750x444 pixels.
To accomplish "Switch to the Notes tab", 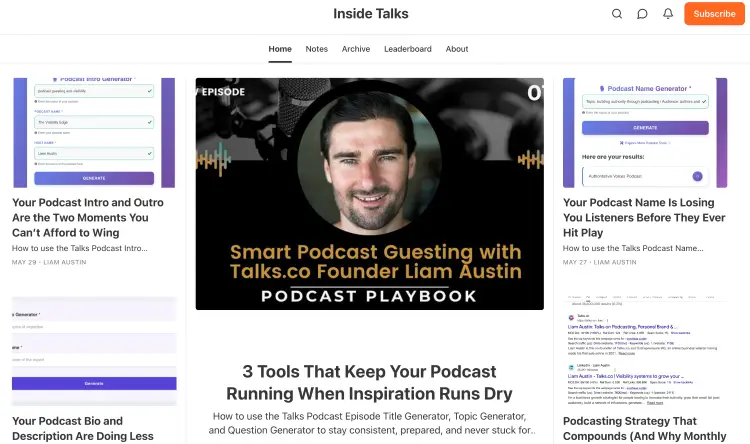I will 317,49.
